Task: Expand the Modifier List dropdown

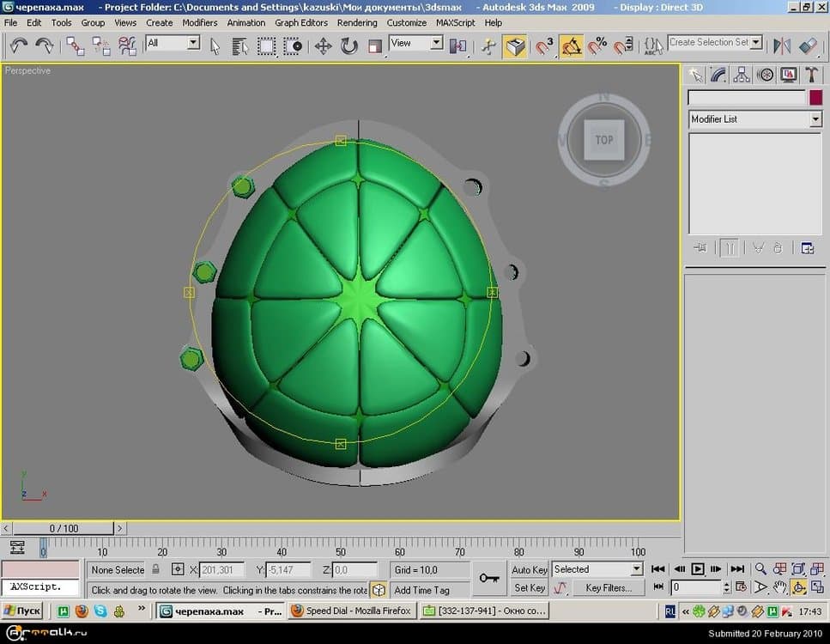Action: tap(815, 119)
